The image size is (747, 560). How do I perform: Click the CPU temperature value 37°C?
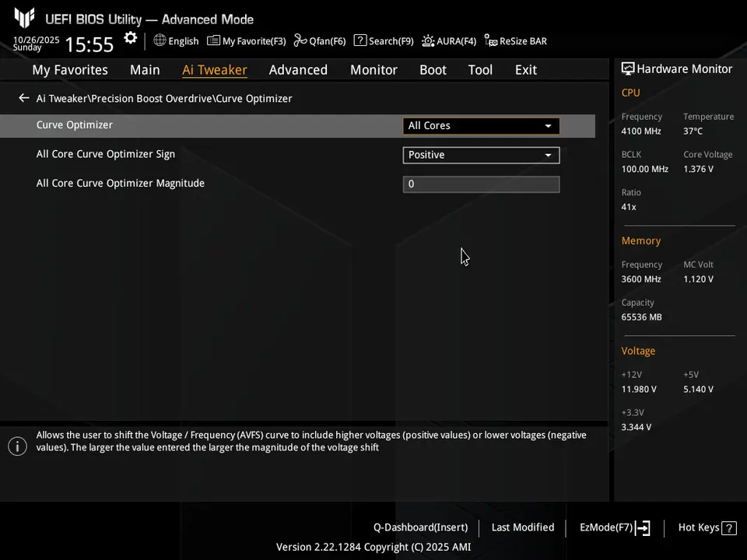pos(693,131)
